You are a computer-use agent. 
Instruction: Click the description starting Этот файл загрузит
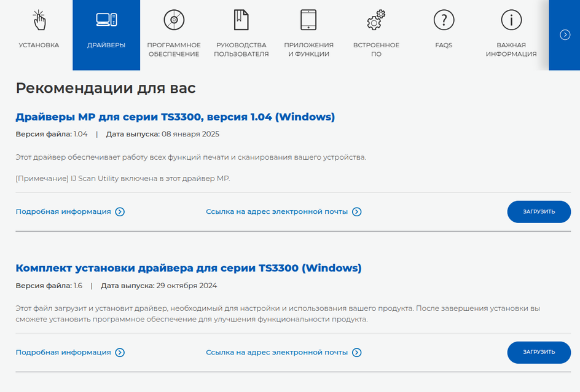[278, 313]
